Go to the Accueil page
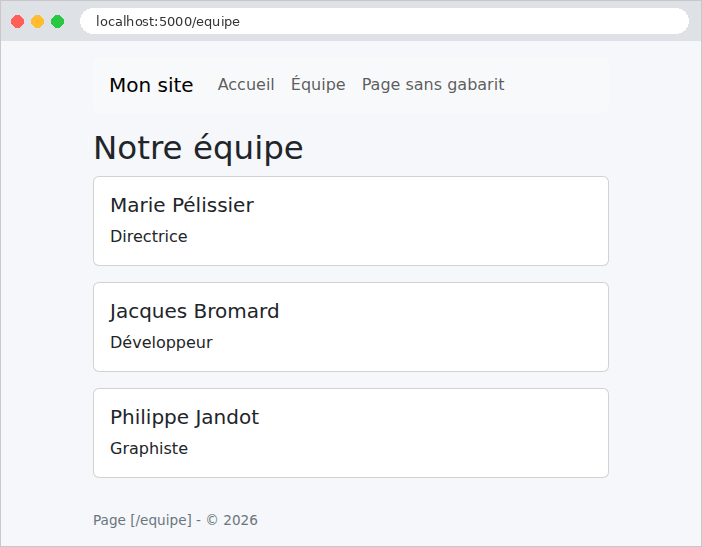This screenshot has height=547, width=702. 246,84
